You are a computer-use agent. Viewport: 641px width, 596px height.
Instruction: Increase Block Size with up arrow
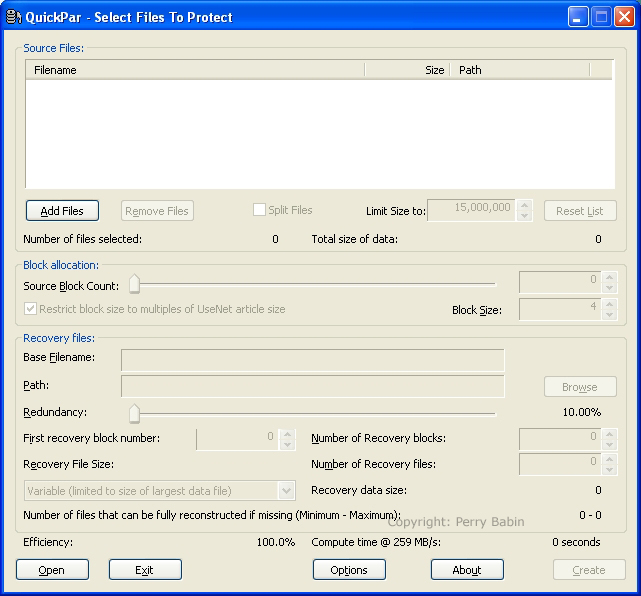point(610,305)
